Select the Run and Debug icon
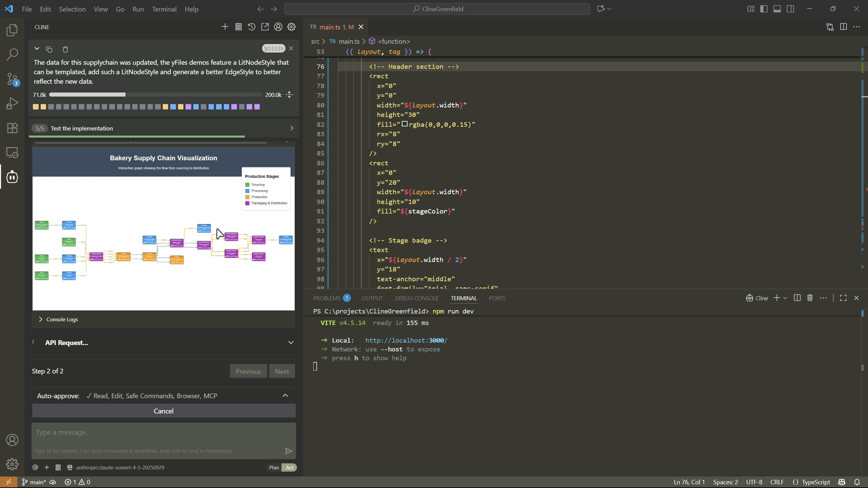 coord(12,103)
